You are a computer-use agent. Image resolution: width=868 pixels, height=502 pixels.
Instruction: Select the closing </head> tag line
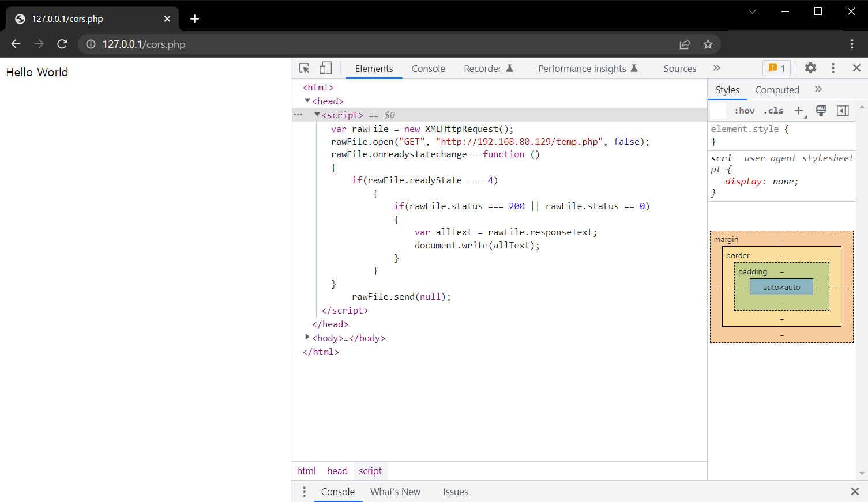tap(330, 324)
